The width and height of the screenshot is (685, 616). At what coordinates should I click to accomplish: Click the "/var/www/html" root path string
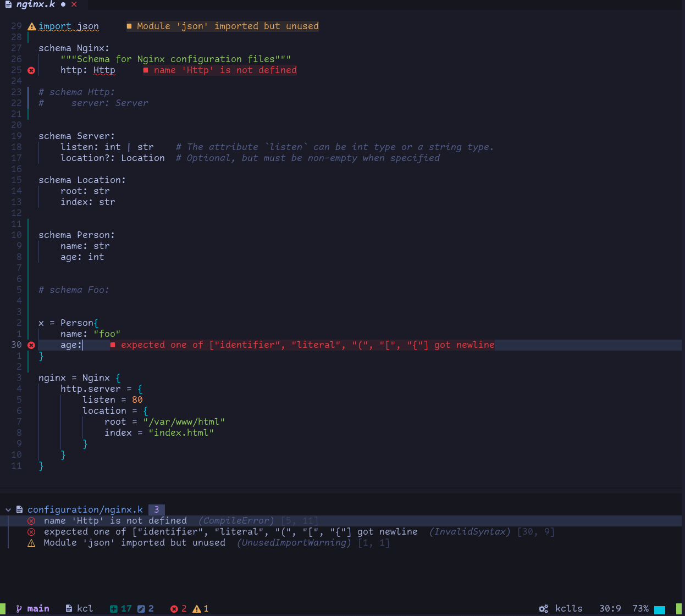point(184,422)
